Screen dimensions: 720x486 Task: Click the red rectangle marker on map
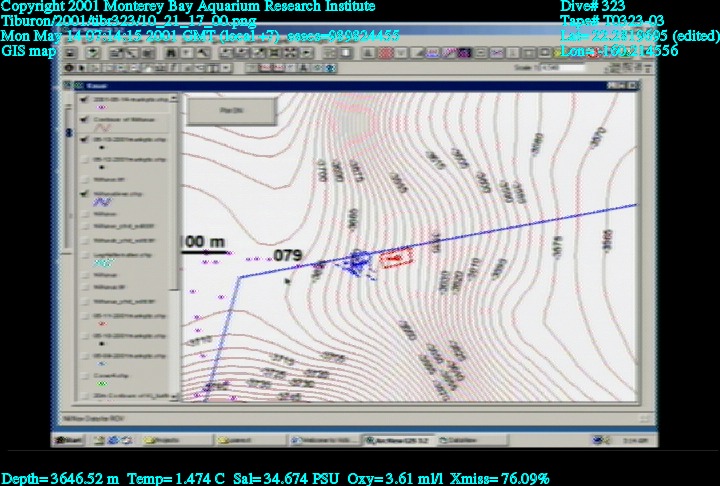point(396,259)
